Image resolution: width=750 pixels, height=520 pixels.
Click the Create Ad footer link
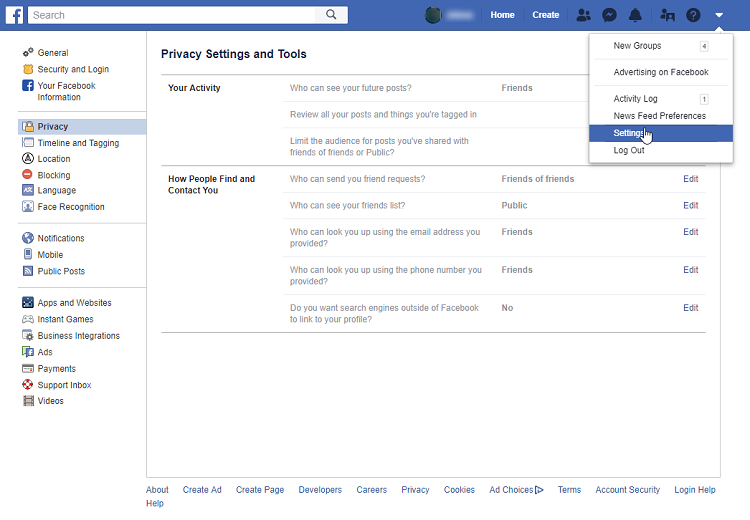pos(202,490)
